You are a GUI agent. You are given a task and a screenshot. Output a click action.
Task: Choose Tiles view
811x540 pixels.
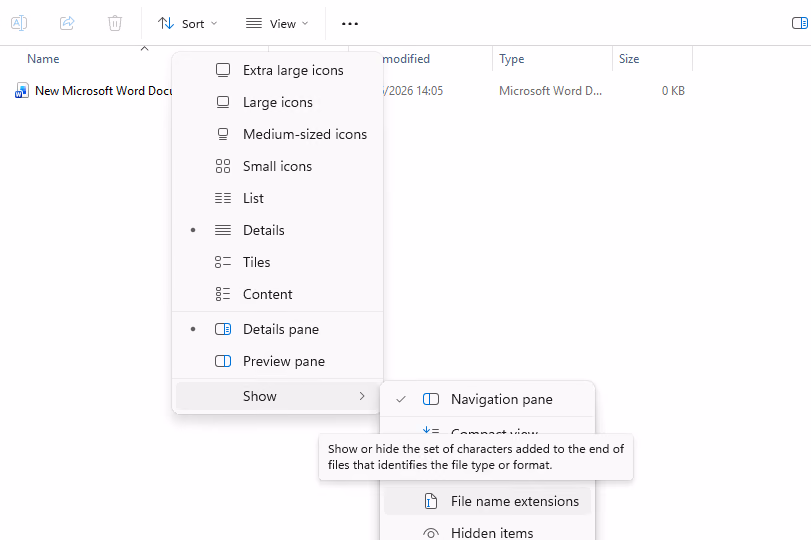point(277,262)
